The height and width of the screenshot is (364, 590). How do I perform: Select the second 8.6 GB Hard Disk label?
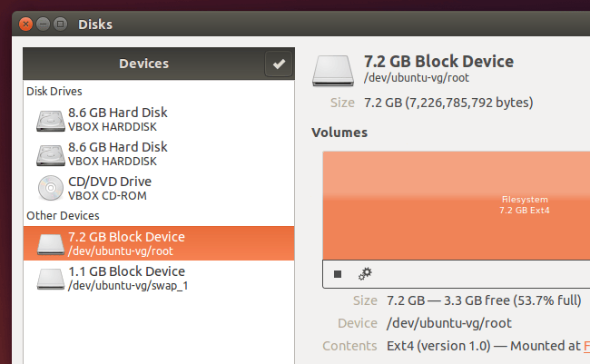(118, 147)
